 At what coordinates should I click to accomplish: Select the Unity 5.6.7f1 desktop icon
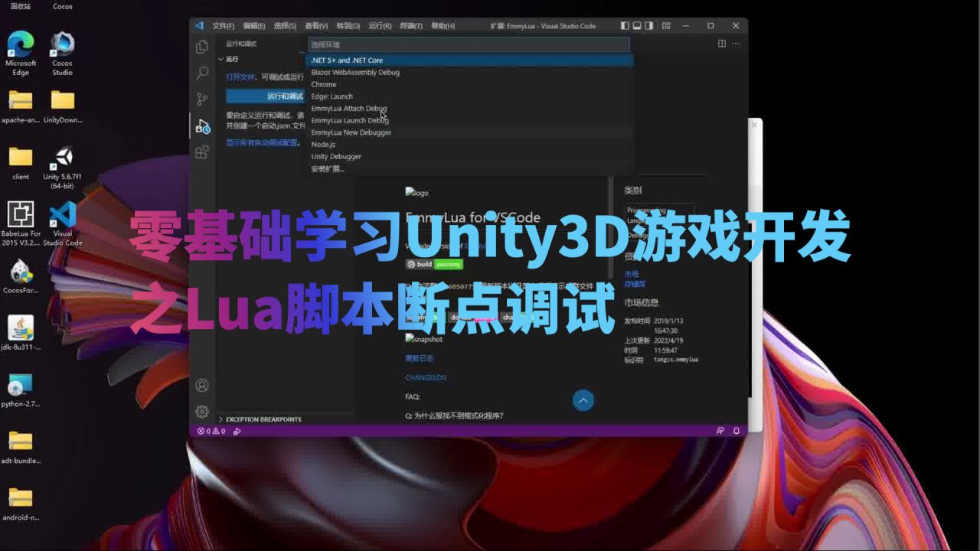click(63, 168)
